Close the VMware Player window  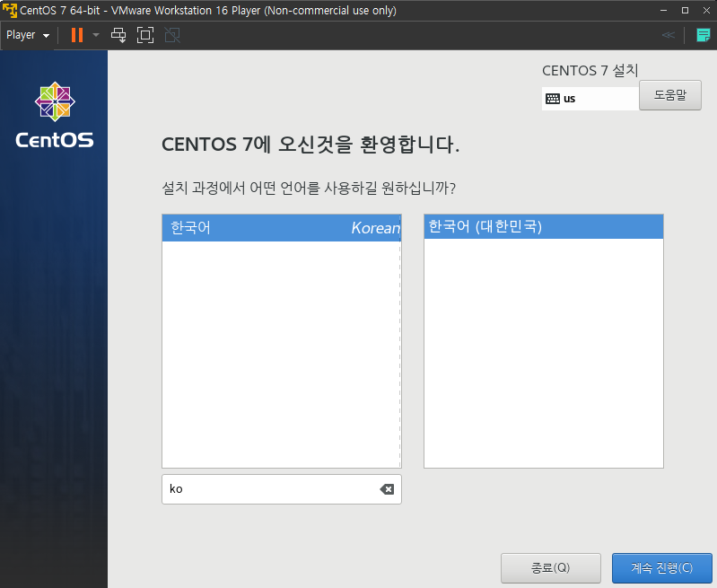point(706,10)
